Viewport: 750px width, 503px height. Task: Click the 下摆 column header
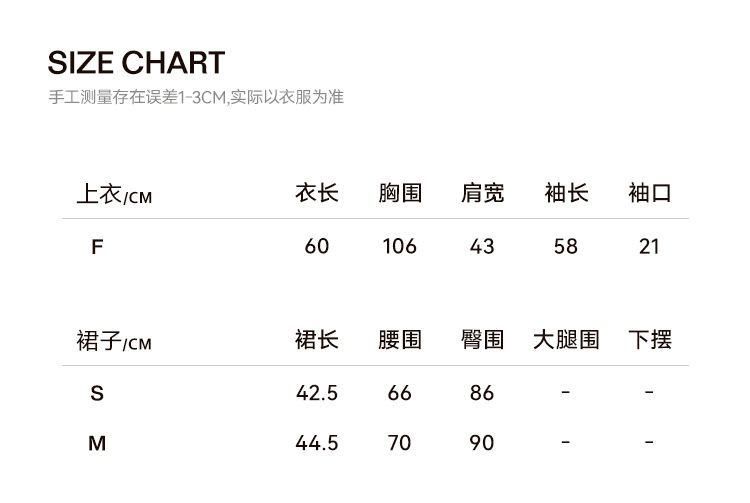[x=649, y=340]
